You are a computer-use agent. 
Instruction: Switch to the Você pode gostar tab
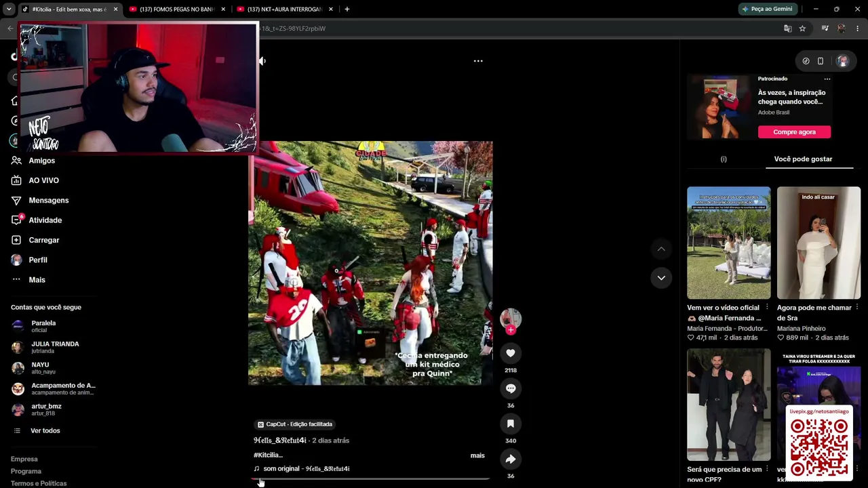coord(803,159)
